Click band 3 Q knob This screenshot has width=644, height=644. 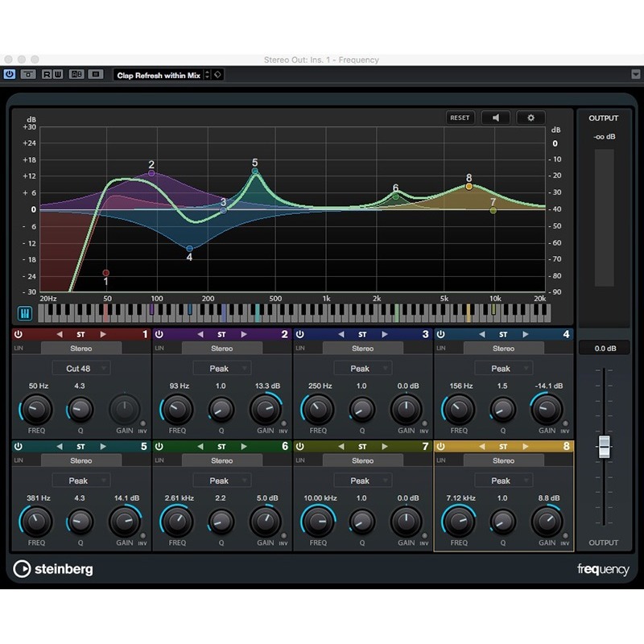(x=362, y=409)
